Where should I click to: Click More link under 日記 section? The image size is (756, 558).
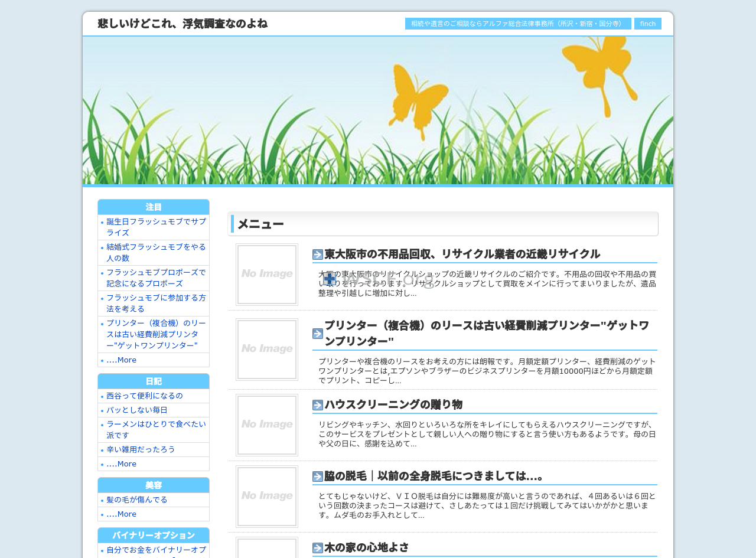point(121,464)
